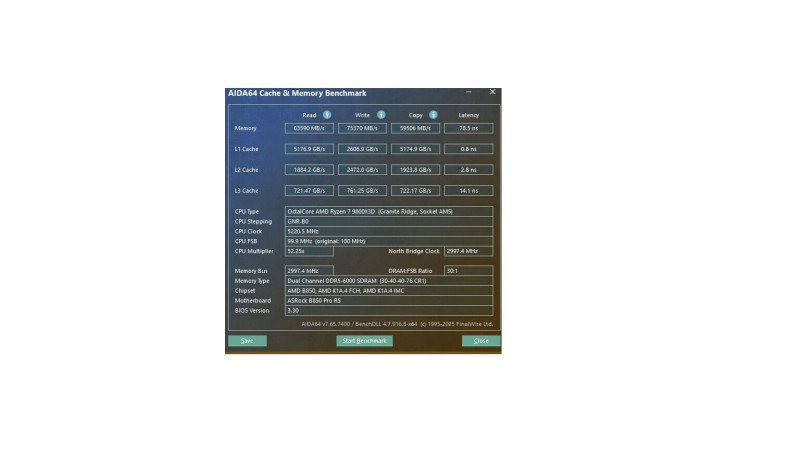
Task: Select Memory copy value 59506 MB/s
Action: (x=415, y=128)
